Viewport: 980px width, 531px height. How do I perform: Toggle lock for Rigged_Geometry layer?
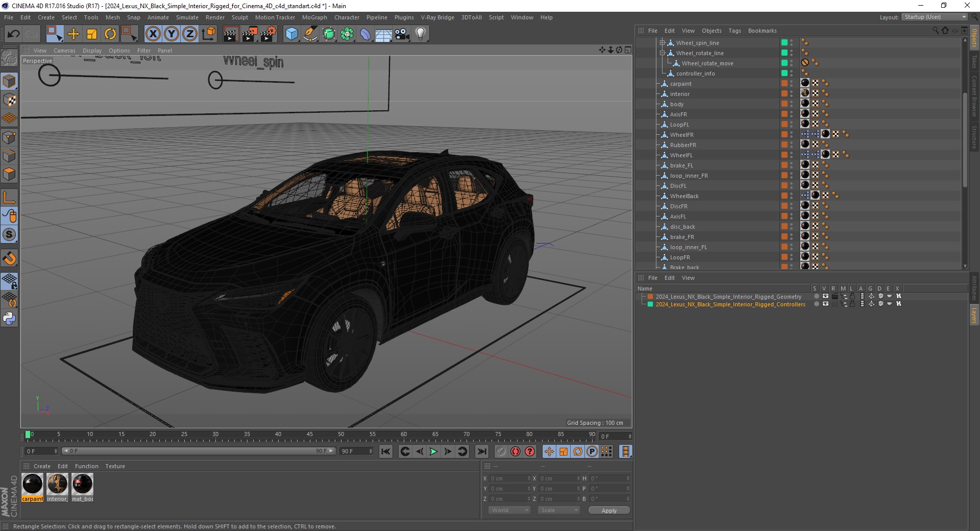[852, 297]
